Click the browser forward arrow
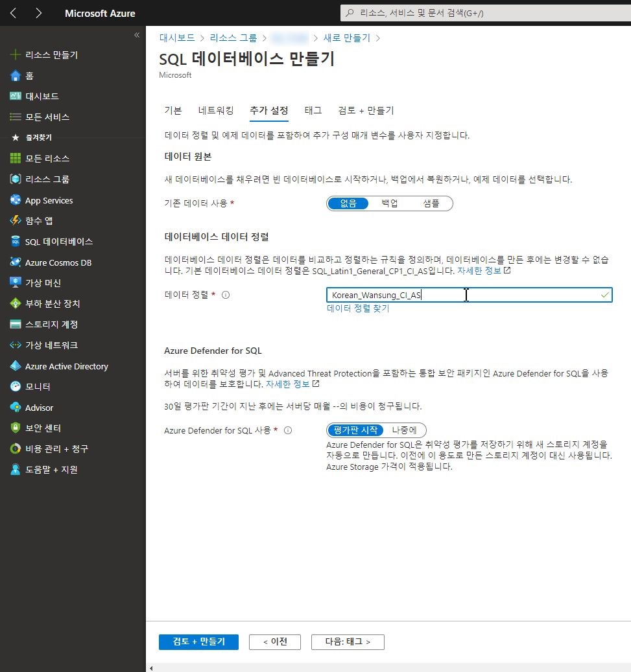 pos(39,14)
